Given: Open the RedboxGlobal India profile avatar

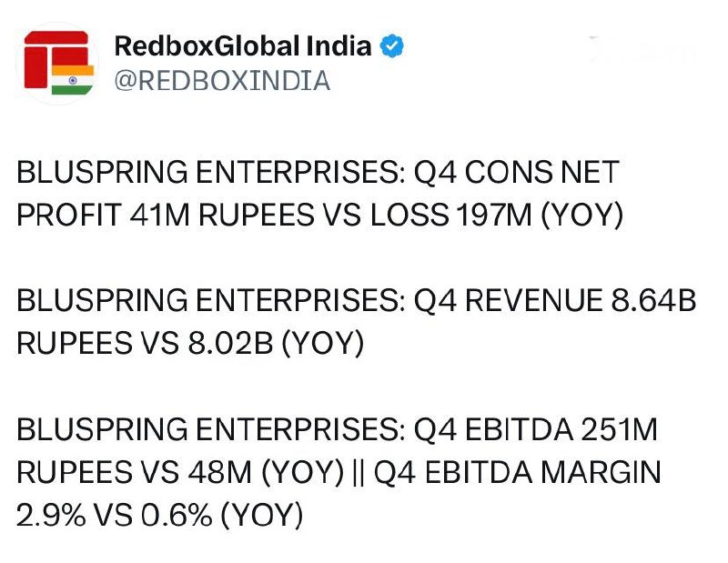Looking at the screenshot, I should [x=58, y=63].
